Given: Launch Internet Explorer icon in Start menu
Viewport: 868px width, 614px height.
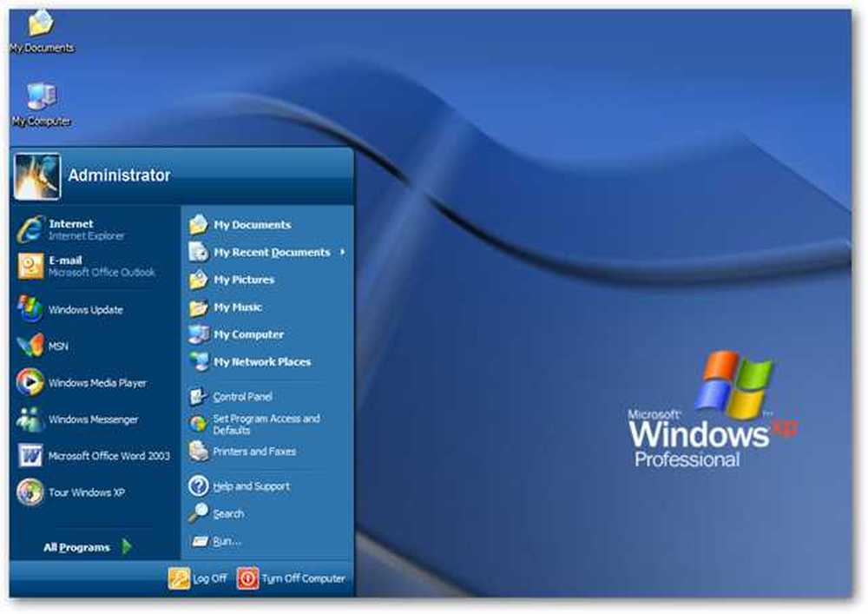Looking at the screenshot, I should click(30, 229).
